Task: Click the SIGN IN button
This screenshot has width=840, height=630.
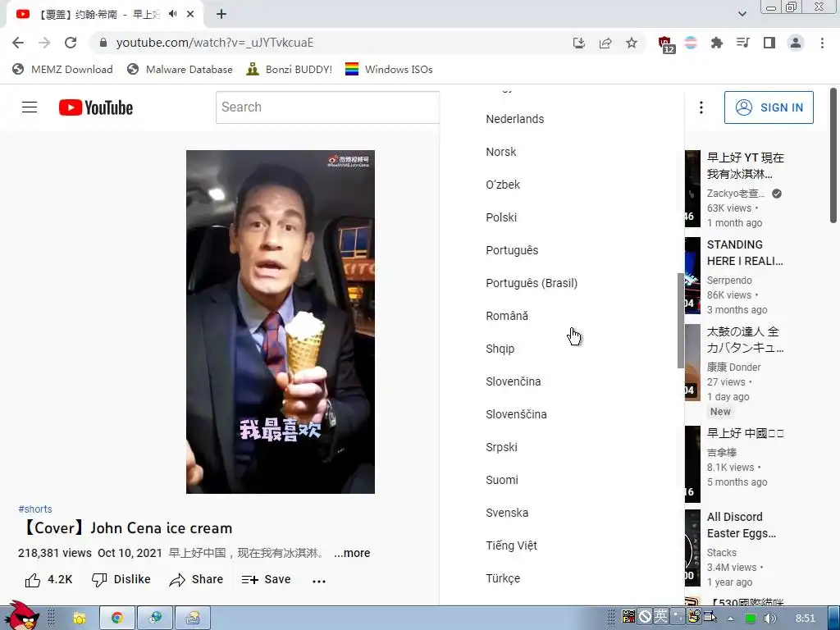Action: coord(768,107)
